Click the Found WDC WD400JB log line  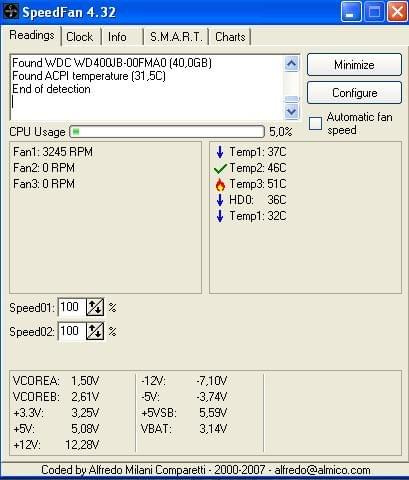tap(112, 63)
